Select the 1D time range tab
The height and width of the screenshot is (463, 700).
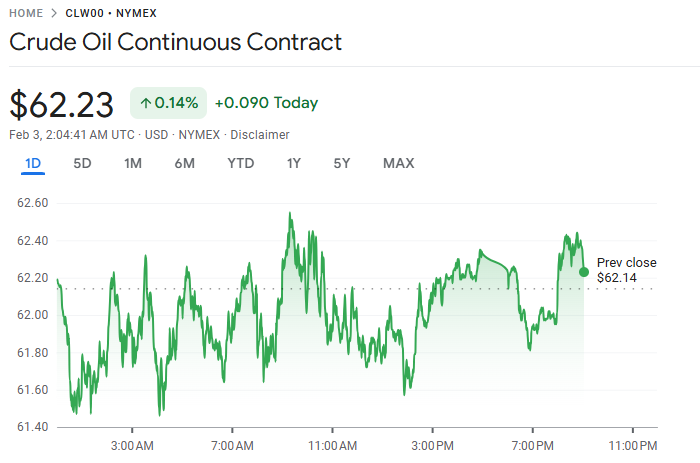33,163
